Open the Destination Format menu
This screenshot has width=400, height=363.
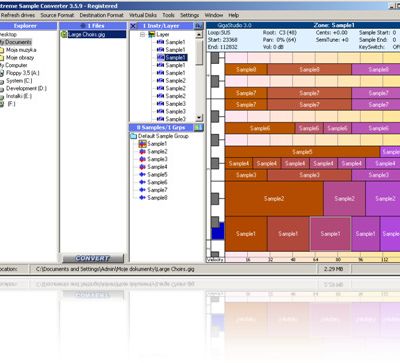click(x=101, y=15)
